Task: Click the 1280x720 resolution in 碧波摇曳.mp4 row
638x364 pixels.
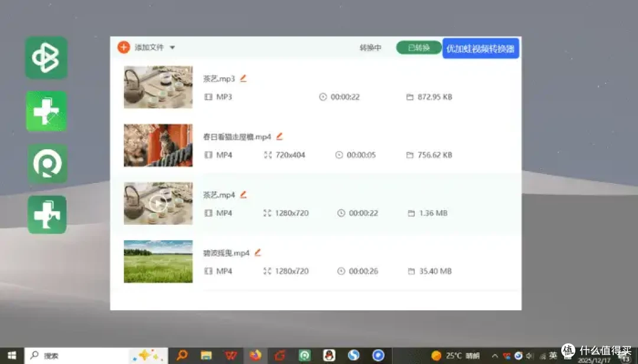Action: pos(292,271)
